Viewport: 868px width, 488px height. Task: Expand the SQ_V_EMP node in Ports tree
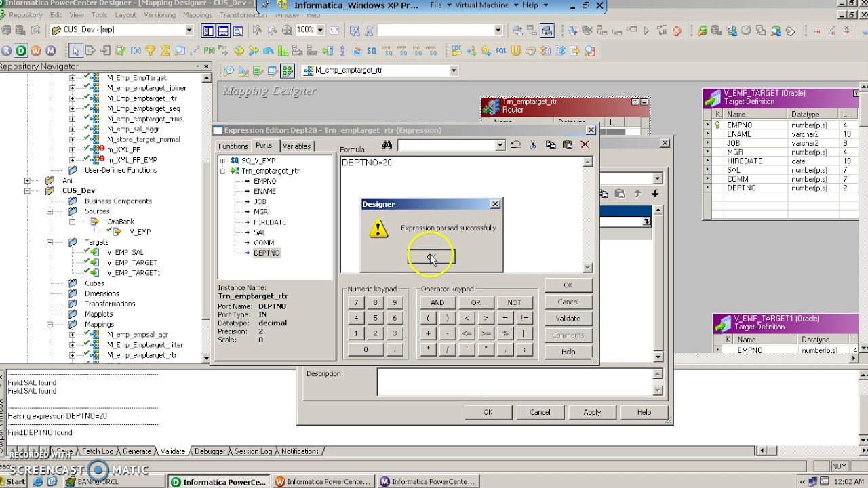222,161
